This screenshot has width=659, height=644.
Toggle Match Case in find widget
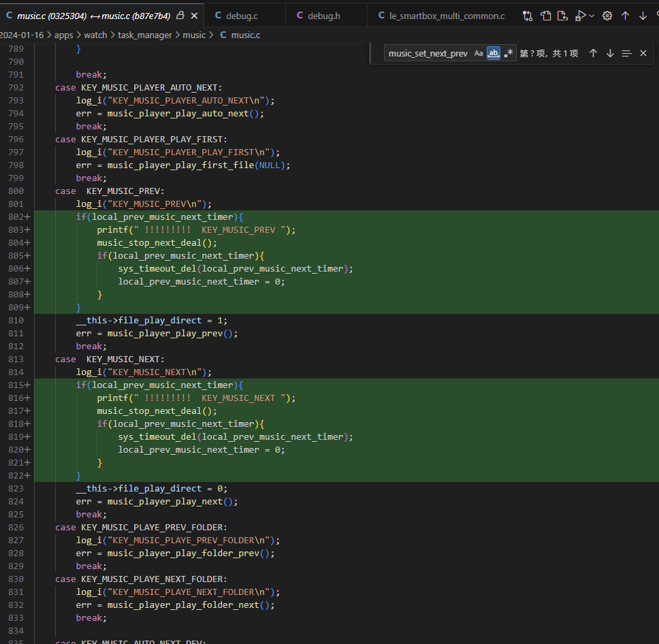click(x=479, y=53)
